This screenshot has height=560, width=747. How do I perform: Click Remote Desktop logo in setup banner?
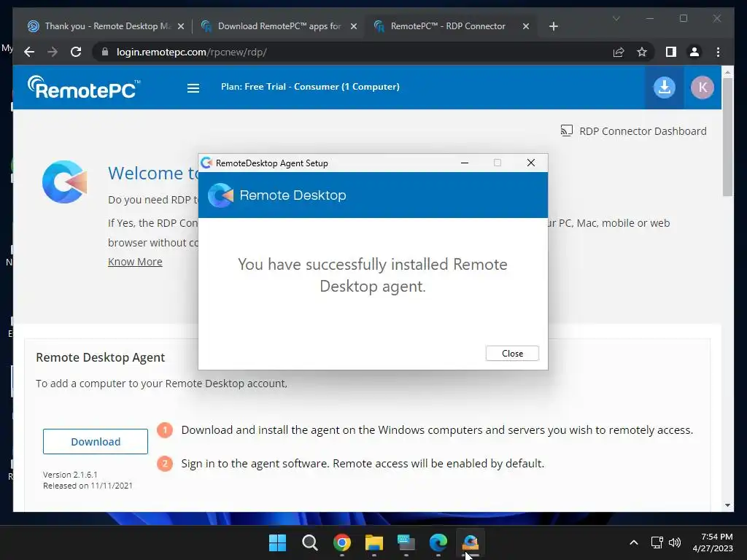220,195
